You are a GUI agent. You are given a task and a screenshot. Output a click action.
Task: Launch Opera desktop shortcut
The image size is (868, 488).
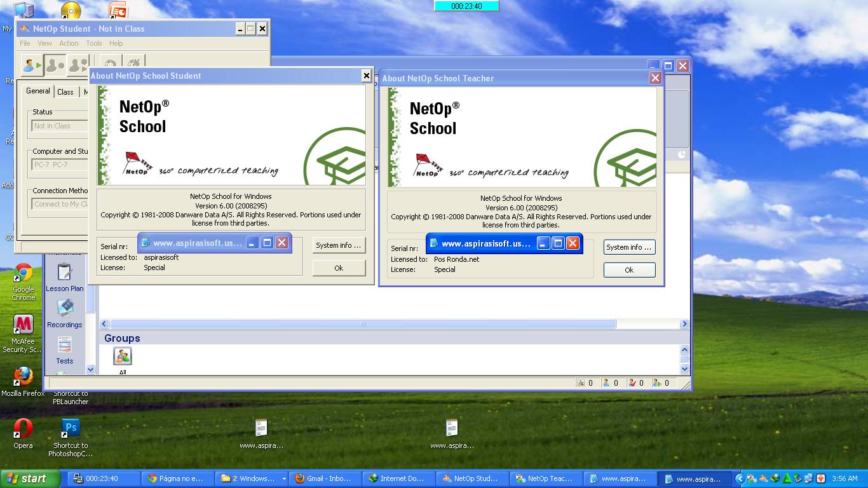point(23,433)
